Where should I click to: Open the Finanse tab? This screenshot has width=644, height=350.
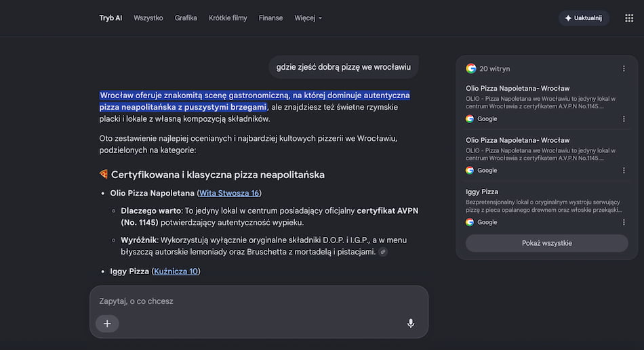point(270,18)
